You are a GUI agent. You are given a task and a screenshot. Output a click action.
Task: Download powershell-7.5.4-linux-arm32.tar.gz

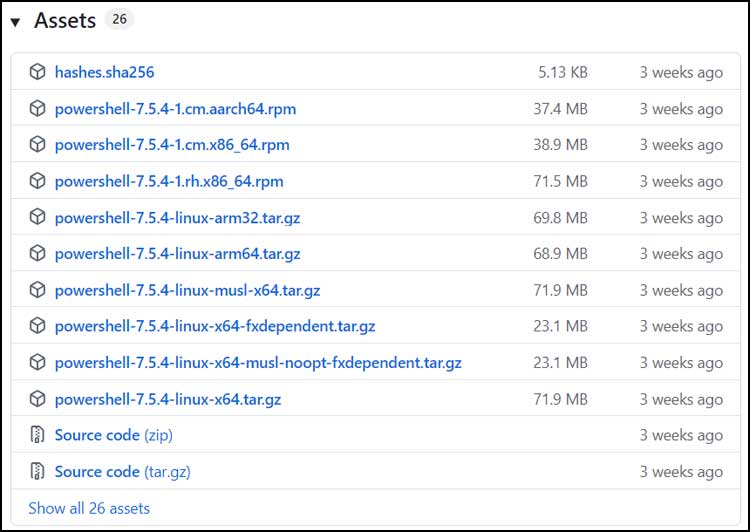click(177, 218)
